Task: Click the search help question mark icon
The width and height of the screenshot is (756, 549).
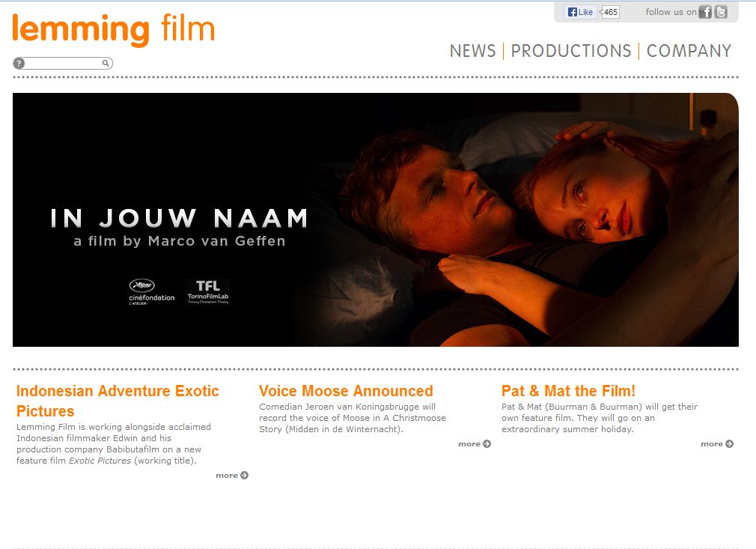Action: point(19,63)
